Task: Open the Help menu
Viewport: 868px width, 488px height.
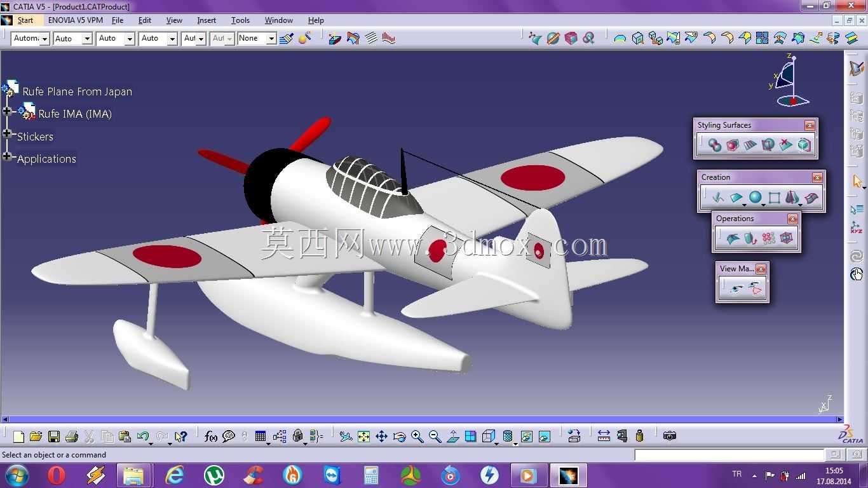Action: (x=316, y=20)
